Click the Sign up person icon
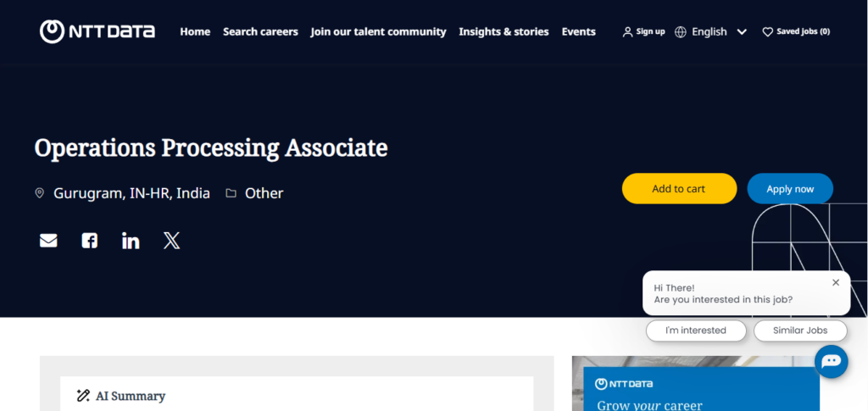Image resolution: width=868 pixels, height=411 pixels. click(x=627, y=32)
